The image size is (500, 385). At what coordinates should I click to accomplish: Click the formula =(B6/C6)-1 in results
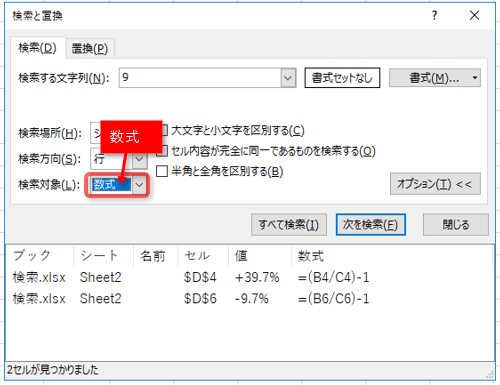click(x=333, y=299)
